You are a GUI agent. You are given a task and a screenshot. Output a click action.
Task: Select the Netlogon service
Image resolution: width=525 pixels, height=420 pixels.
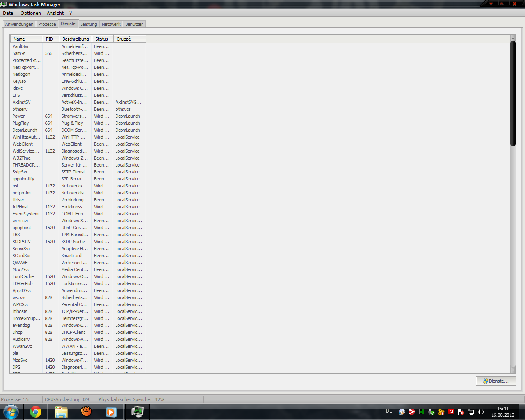tap(21, 74)
